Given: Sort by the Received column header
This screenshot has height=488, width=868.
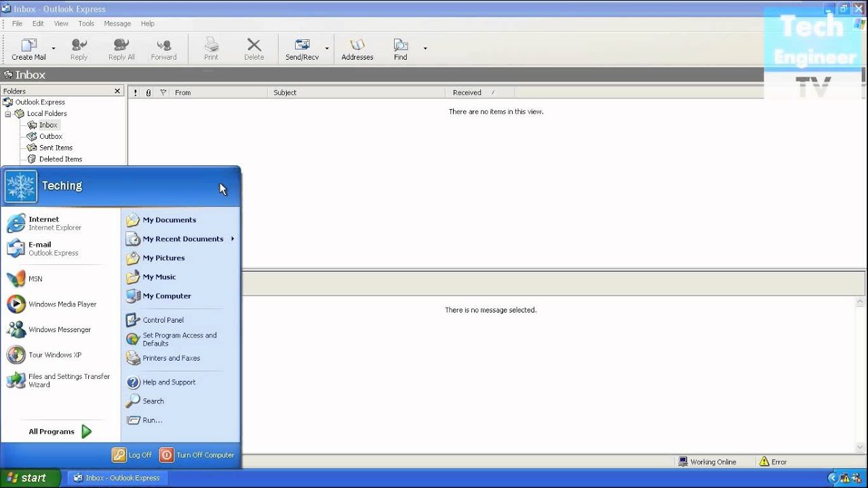Looking at the screenshot, I should coord(479,93).
